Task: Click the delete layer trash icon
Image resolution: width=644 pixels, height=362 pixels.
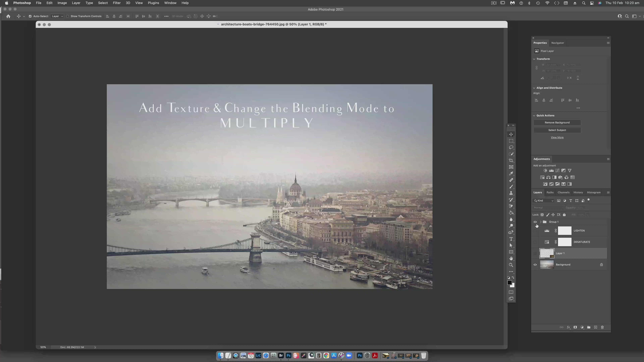Action: pos(602,327)
